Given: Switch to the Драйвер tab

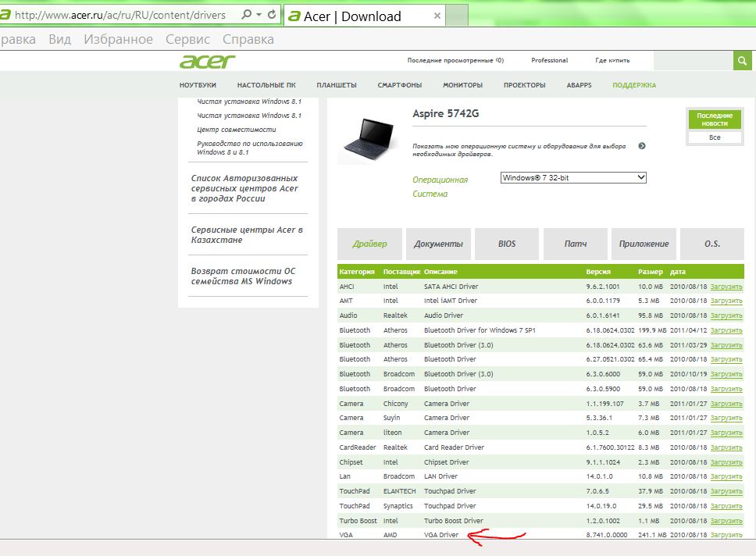Looking at the screenshot, I should [370, 244].
